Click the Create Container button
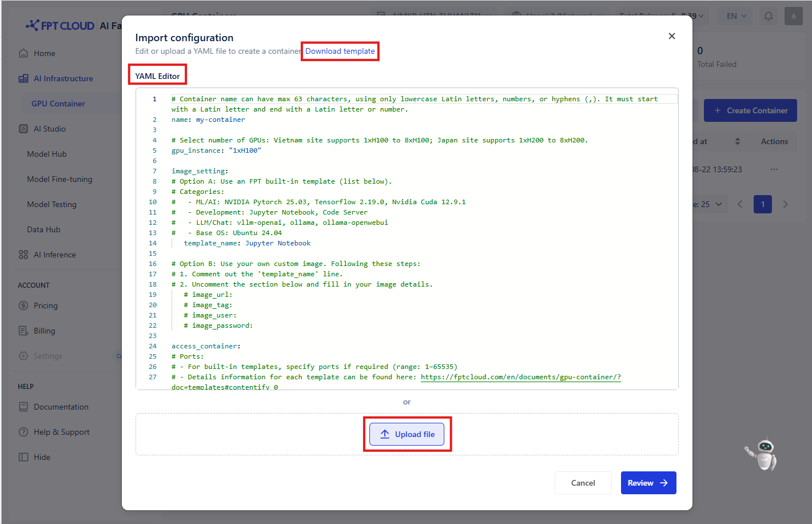Viewport: 812px width, 524px height. coord(750,110)
